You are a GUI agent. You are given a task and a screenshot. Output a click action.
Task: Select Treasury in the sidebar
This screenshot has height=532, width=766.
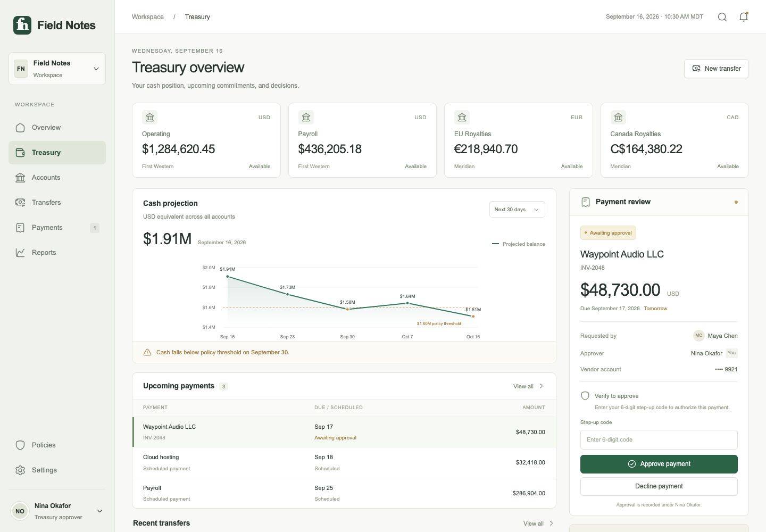57,153
